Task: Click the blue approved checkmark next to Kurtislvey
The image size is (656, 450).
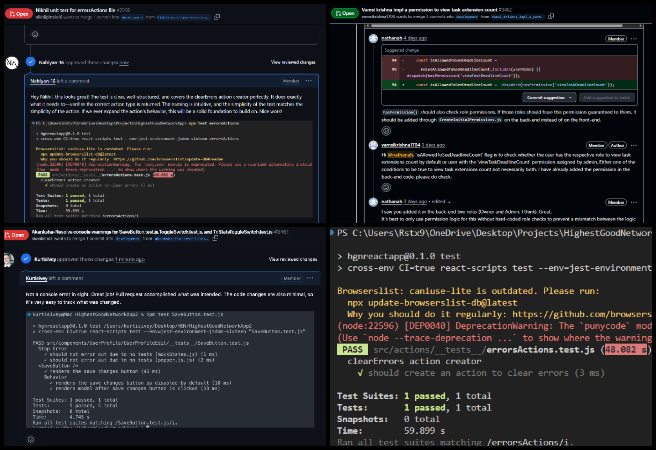Action: (x=26, y=259)
